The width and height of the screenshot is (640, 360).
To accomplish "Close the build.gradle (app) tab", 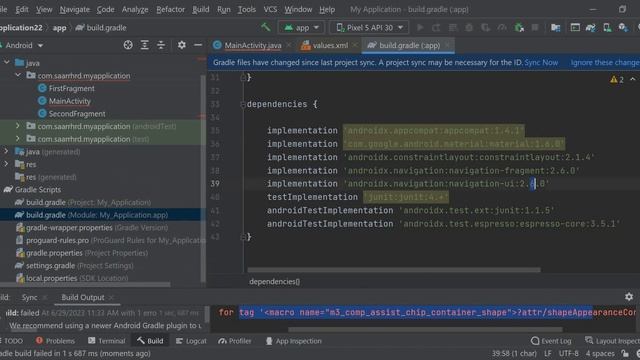I will 447,45.
